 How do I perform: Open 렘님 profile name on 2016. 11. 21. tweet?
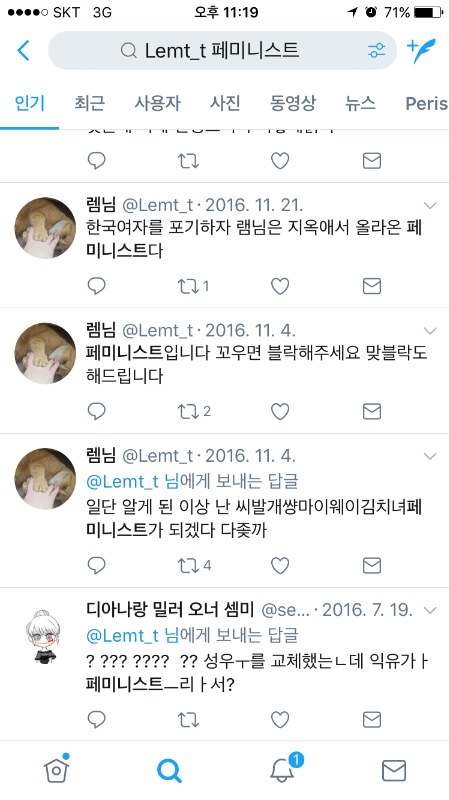(x=101, y=205)
